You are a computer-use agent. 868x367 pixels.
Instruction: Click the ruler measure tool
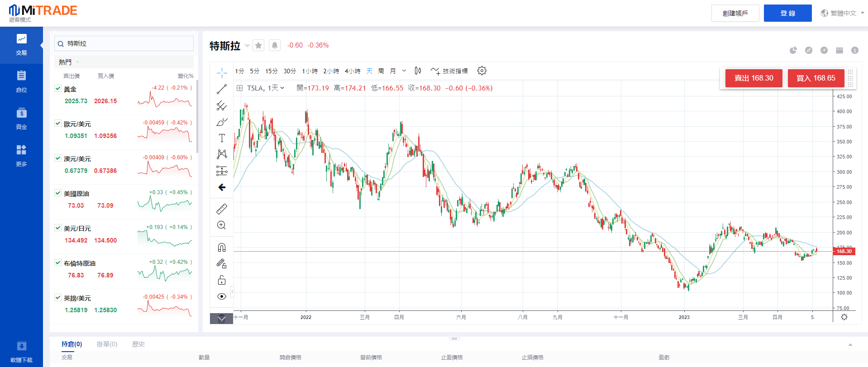221,209
